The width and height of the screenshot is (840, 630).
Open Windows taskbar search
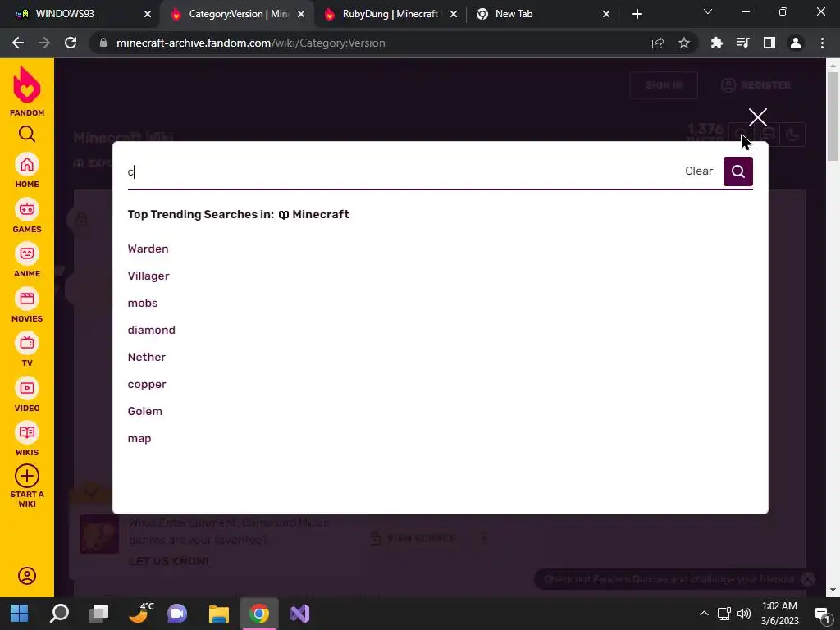pos(59,614)
